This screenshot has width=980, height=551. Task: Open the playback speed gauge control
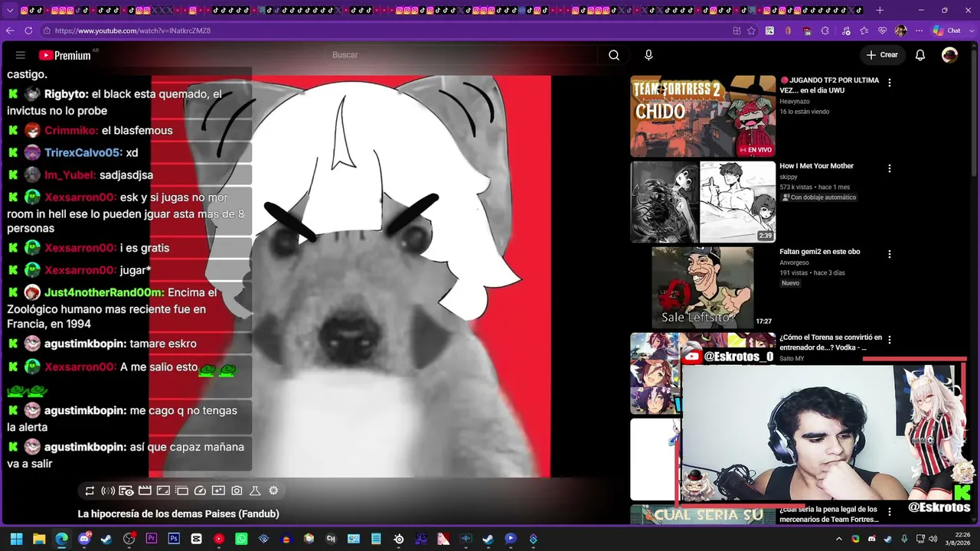click(200, 491)
